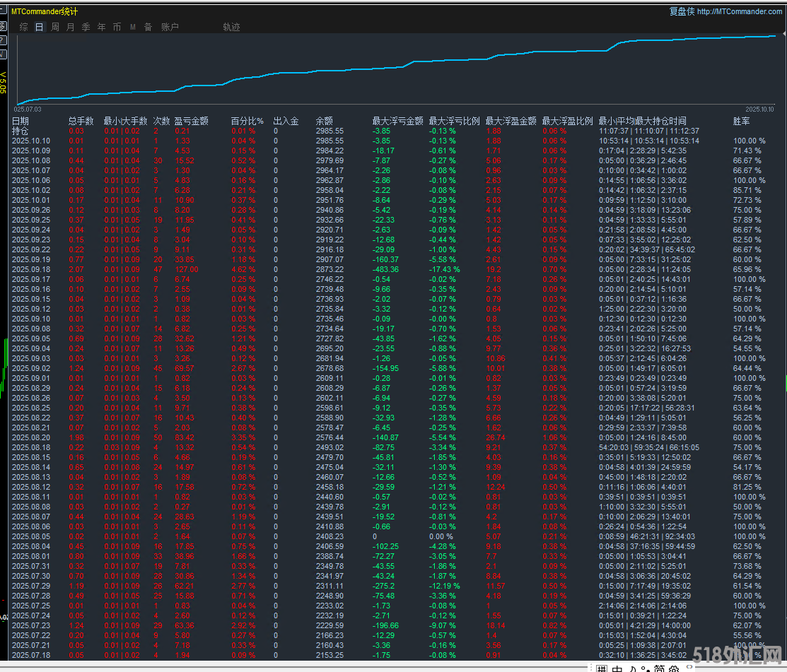Viewport: 787px width, 672px height.
Task: Click the 盈亏金额 profit column header
Action: pyautogui.click(x=191, y=121)
